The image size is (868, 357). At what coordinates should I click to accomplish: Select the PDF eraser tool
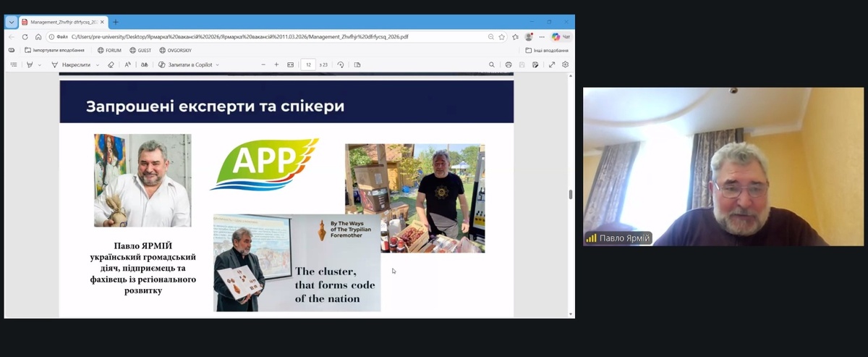coord(111,64)
